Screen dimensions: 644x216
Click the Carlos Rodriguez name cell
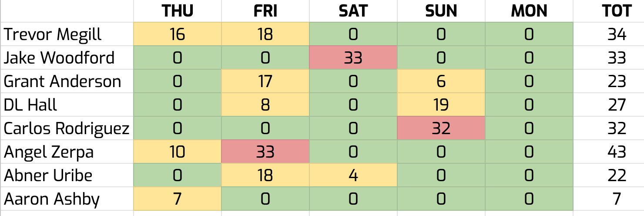(67, 128)
